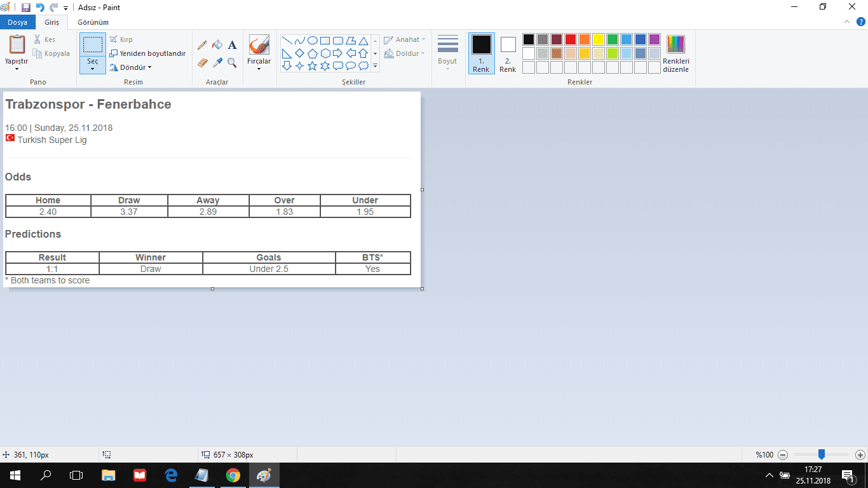The image size is (868, 488).
Task: Open Customize Quick Access Toolbar dropdown
Action: click(65, 8)
